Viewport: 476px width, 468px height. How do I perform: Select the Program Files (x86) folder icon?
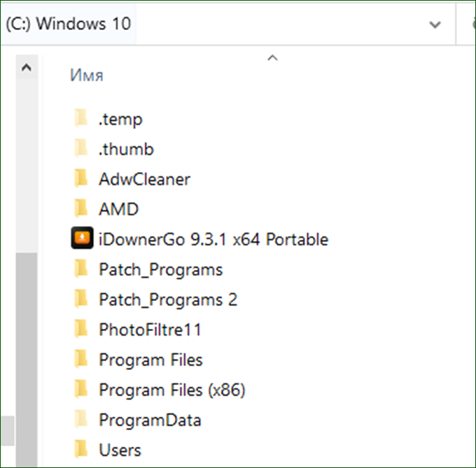coord(81,388)
